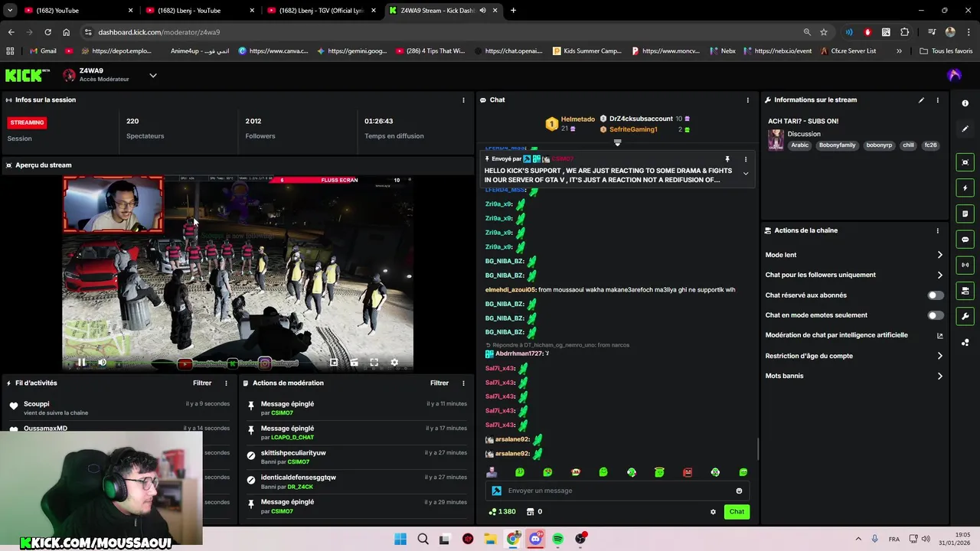Unpin the pinned chat message
This screenshot has height=551, width=980.
[x=727, y=159]
